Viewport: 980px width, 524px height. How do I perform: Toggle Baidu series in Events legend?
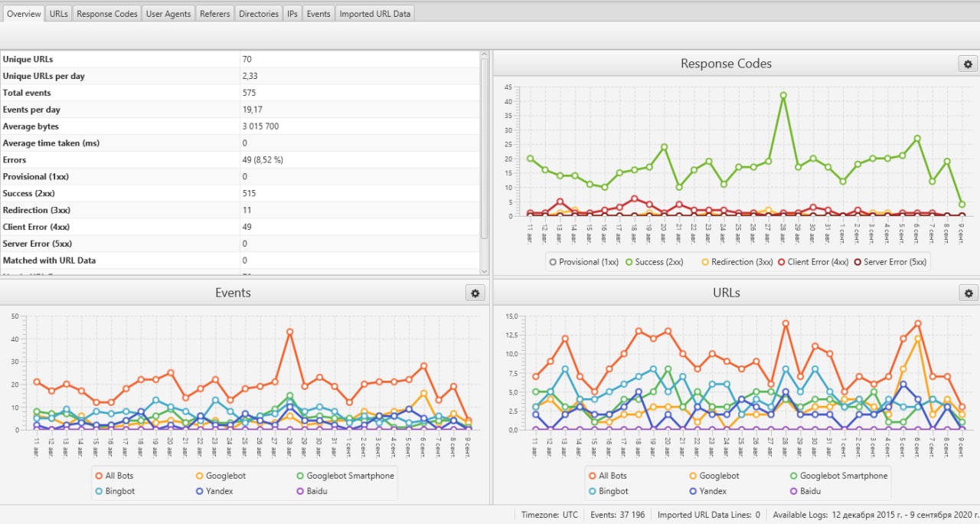(x=301, y=491)
